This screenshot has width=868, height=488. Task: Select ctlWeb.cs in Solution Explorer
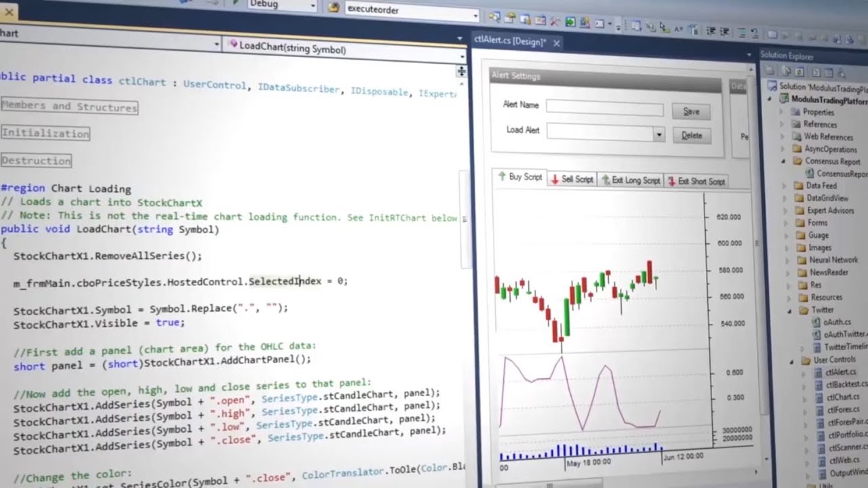tap(845, 460)
